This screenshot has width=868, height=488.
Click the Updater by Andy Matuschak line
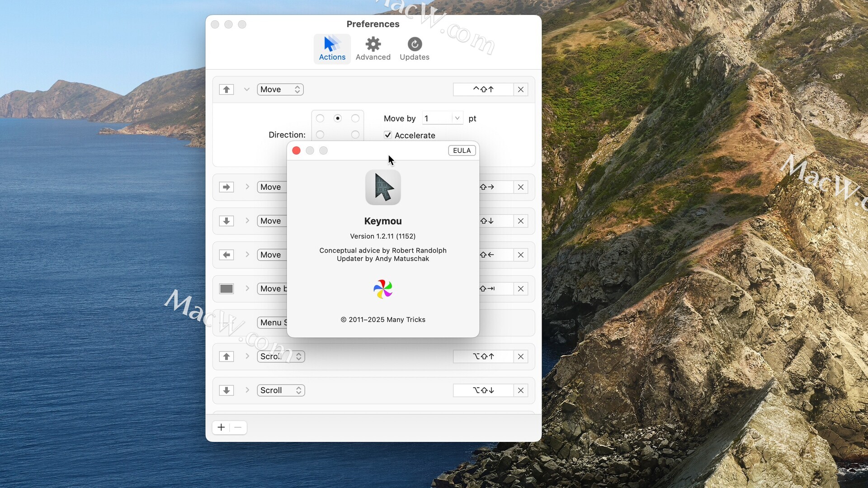click(x=383, y=259)
